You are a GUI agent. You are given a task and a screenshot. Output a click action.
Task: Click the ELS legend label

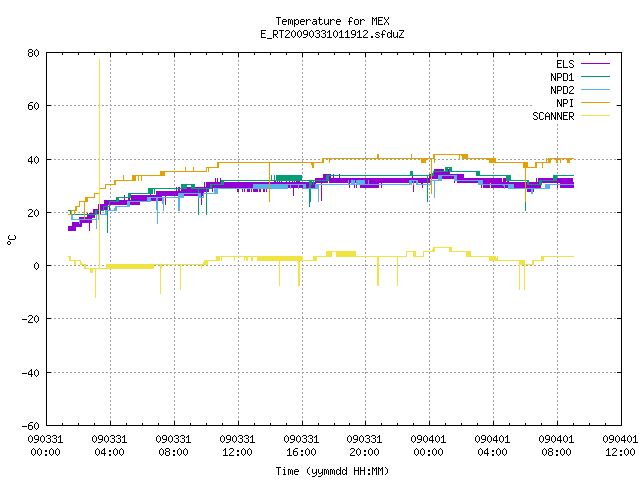pyautogui.click(x=565, y=64)
